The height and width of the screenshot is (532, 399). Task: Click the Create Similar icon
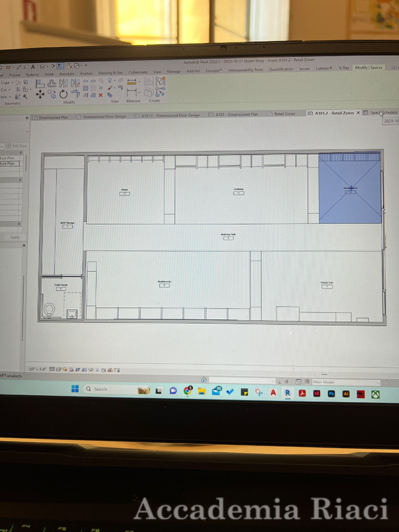point(160,92)
